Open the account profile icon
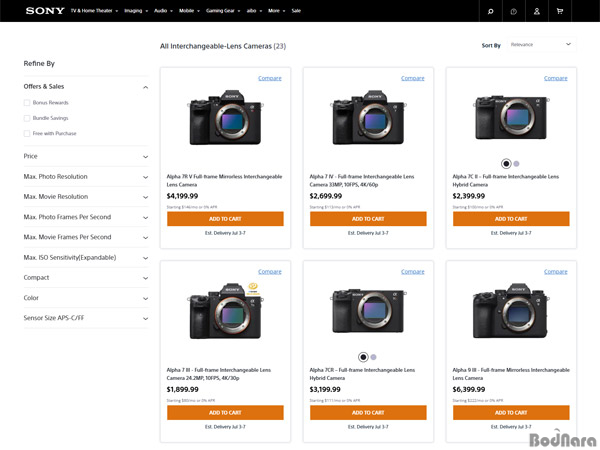Viewport: 600px width, 450px height. point(537,11)
